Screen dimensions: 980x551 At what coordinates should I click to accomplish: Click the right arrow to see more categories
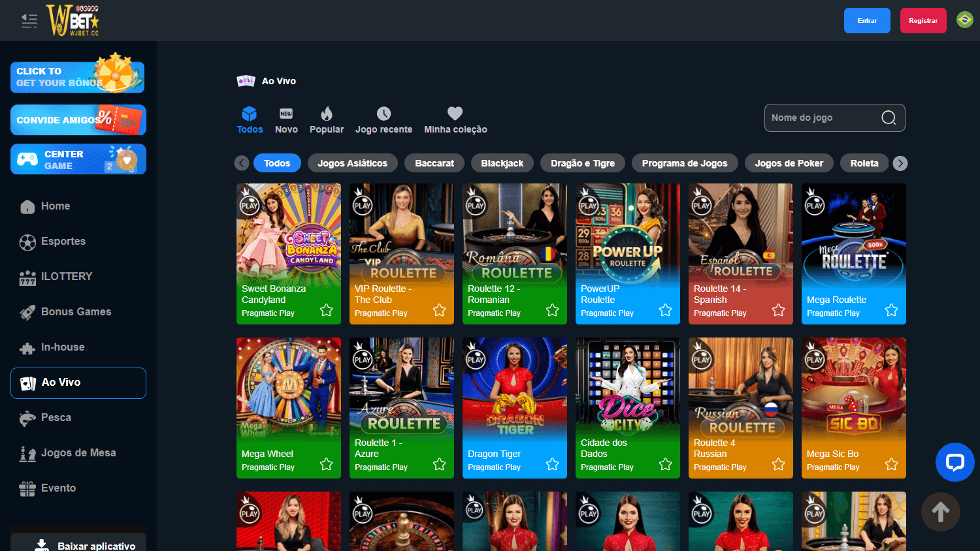click(900, 163)
